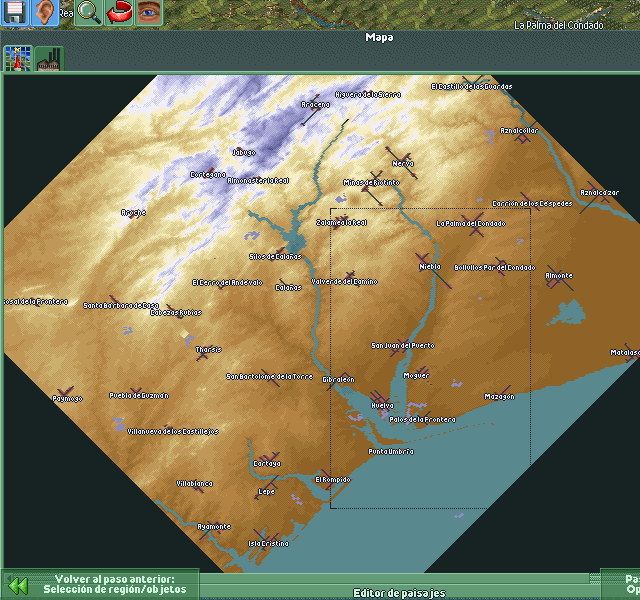Click Jabugo in the snowy mountains
Screen dimensions: 640x600
(x=243, y=153)
